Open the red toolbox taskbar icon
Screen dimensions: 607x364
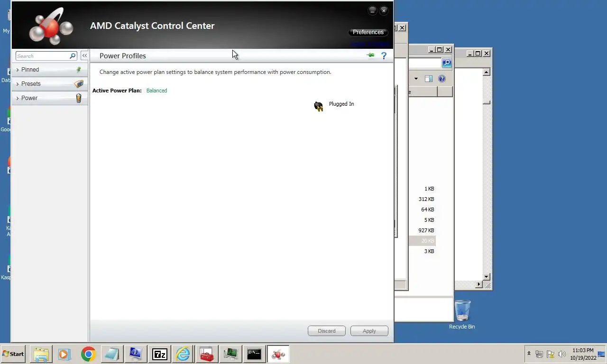point(207,354)
